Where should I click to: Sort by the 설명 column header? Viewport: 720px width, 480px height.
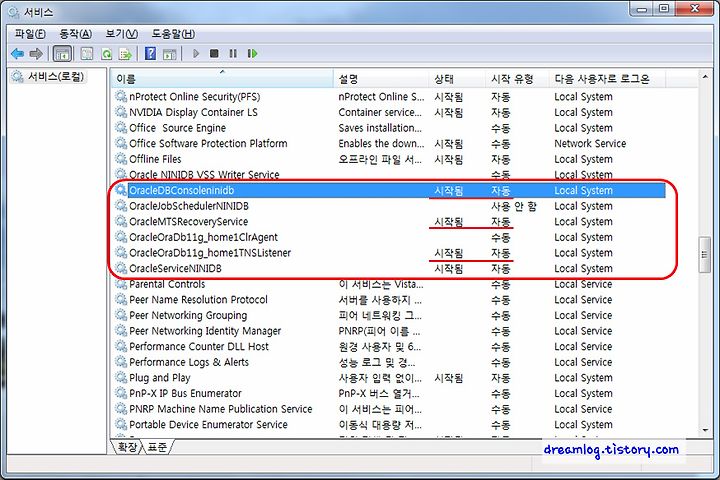click(x=382, y=79)
